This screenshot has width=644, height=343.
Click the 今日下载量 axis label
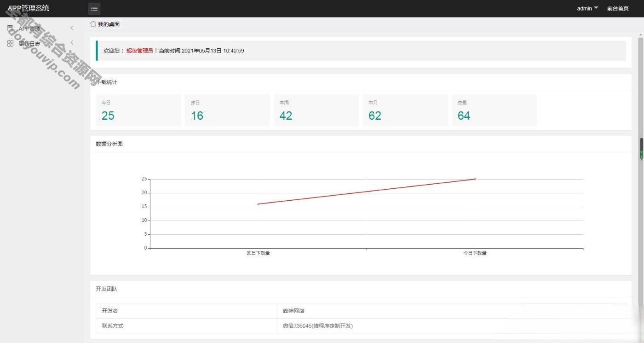tap(475, 253)
